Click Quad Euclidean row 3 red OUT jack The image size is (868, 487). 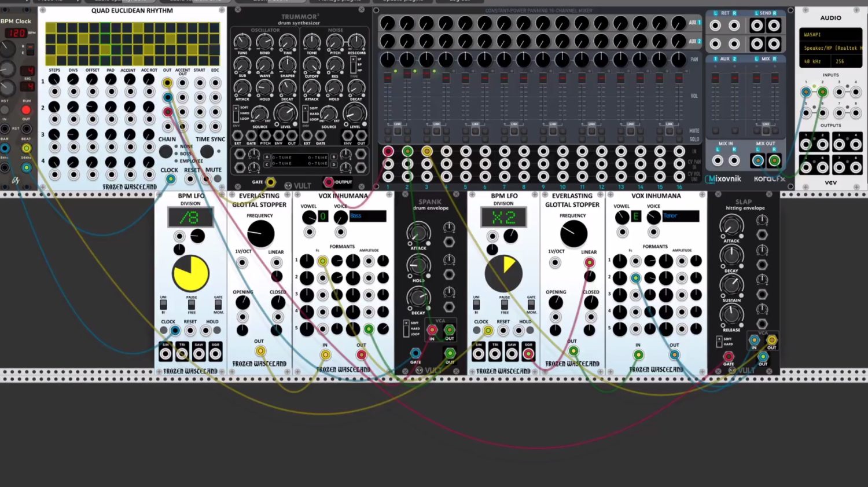167,112
